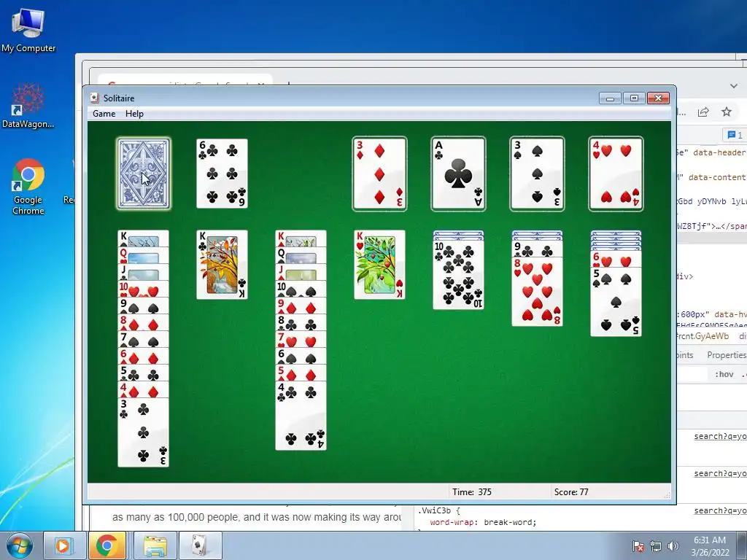Click the face-down stock deck in Solitaire

144,174
